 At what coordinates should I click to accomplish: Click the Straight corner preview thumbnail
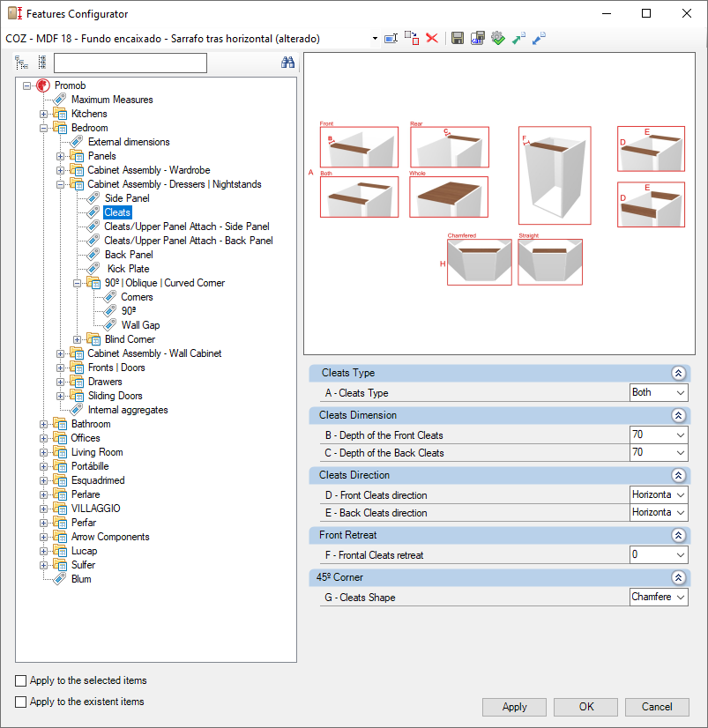coord(550,262)
